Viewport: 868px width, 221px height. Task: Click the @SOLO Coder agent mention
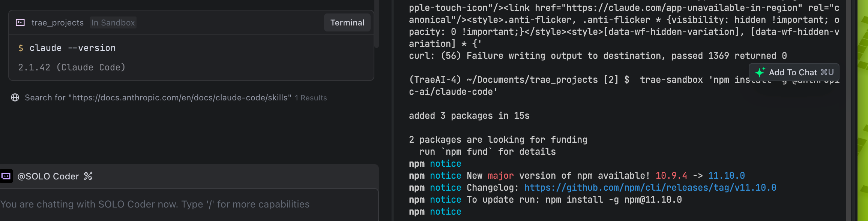click(x=48, y=176)
